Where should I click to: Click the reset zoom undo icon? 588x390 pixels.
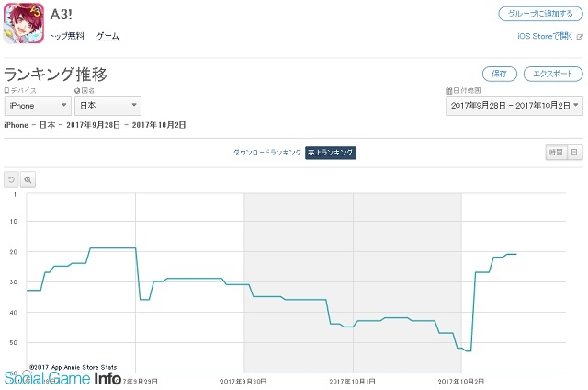pyautogui.click(x=12, y=179)
